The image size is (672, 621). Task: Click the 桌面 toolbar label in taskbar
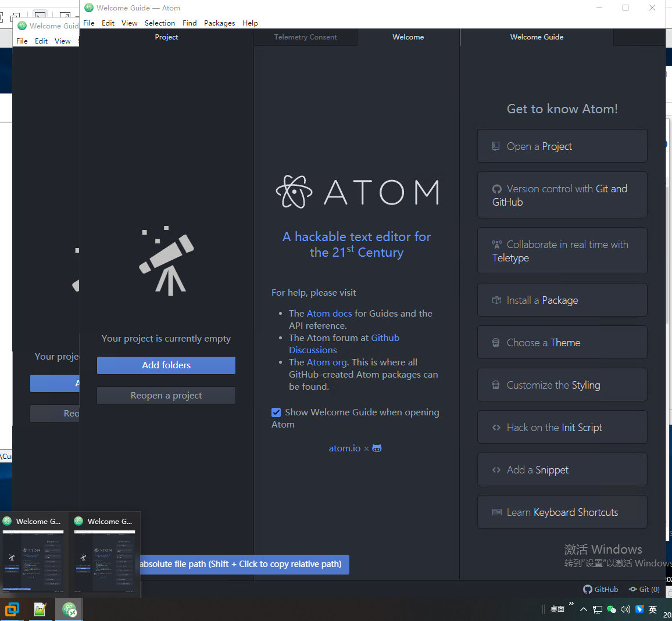(x=557, y=609)
